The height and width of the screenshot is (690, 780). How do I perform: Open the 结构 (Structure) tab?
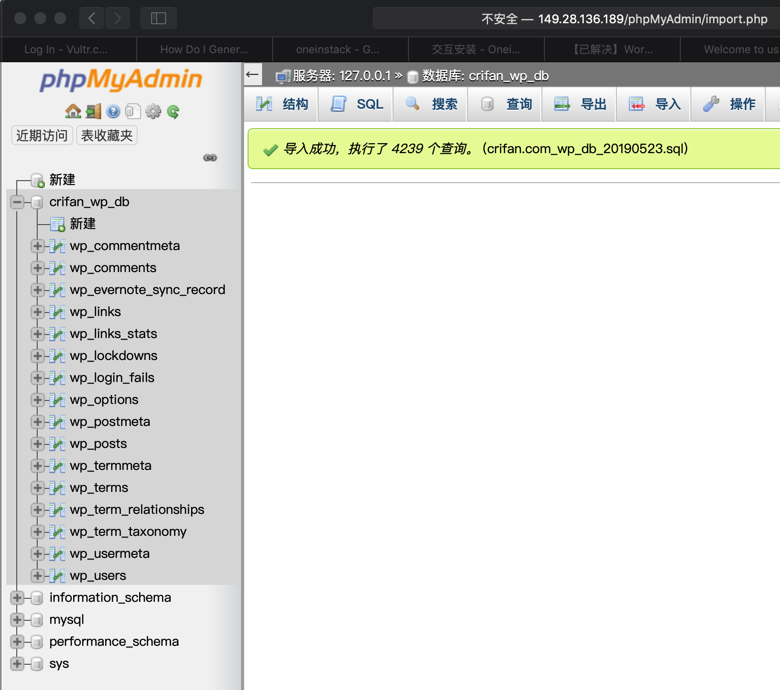tap(281, 104)
